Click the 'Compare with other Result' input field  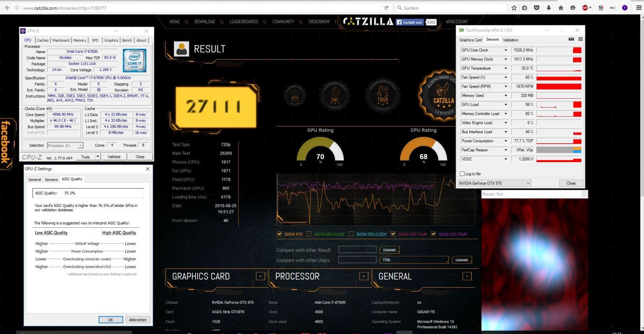pos(357,250)
